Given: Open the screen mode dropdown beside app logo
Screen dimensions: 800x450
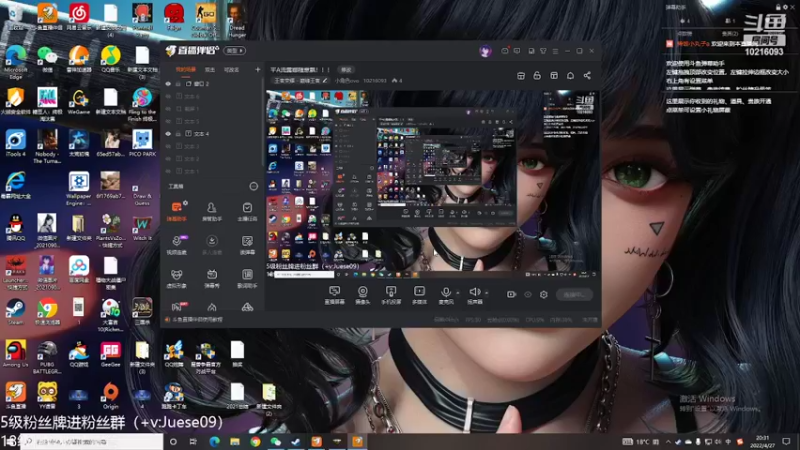Looking at the screenshot, I should pyautogui.click(x=235, y=51).
